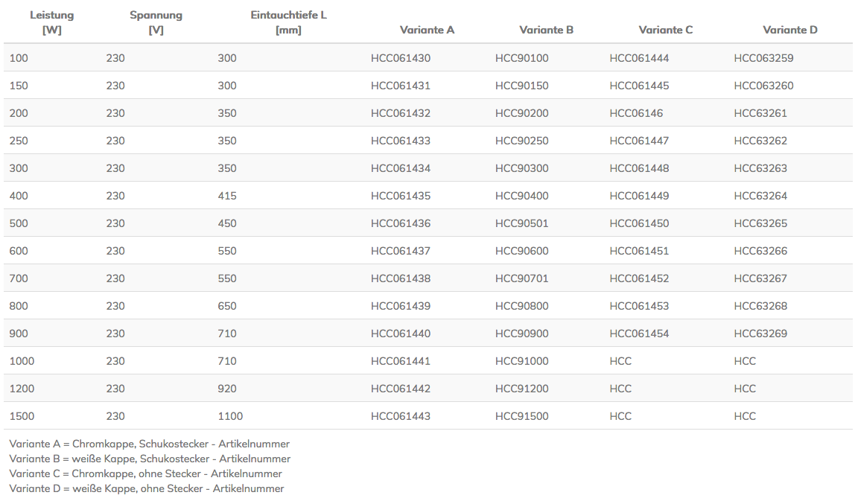The width and height of the screenshot is (855, 504).
Task: Select article number HCC90501
Action: 522,223
